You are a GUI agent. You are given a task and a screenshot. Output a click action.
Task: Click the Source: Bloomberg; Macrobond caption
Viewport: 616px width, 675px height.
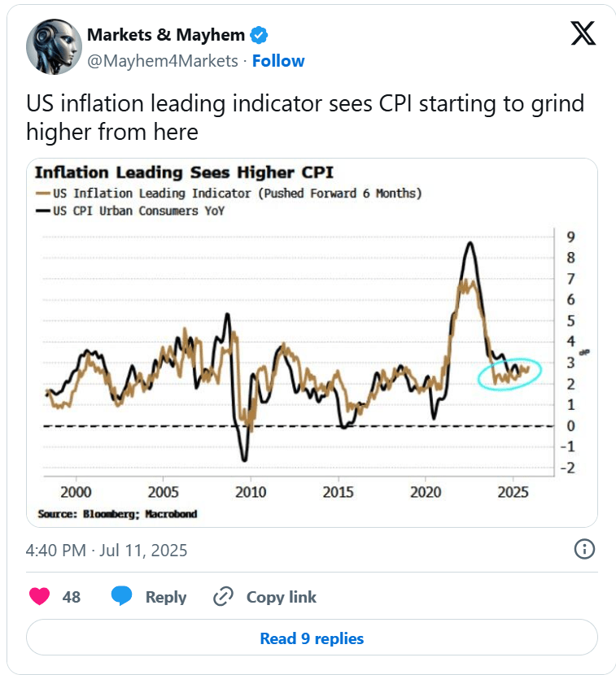coord(118,514)
